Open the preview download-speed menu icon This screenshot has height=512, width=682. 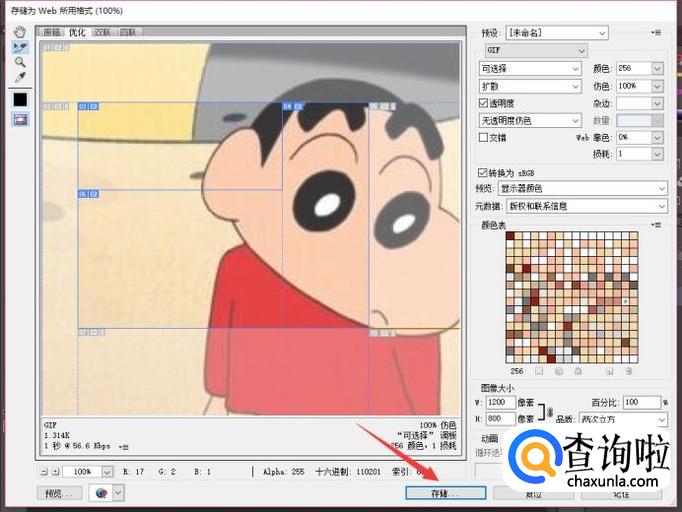(x=124, y=447)
